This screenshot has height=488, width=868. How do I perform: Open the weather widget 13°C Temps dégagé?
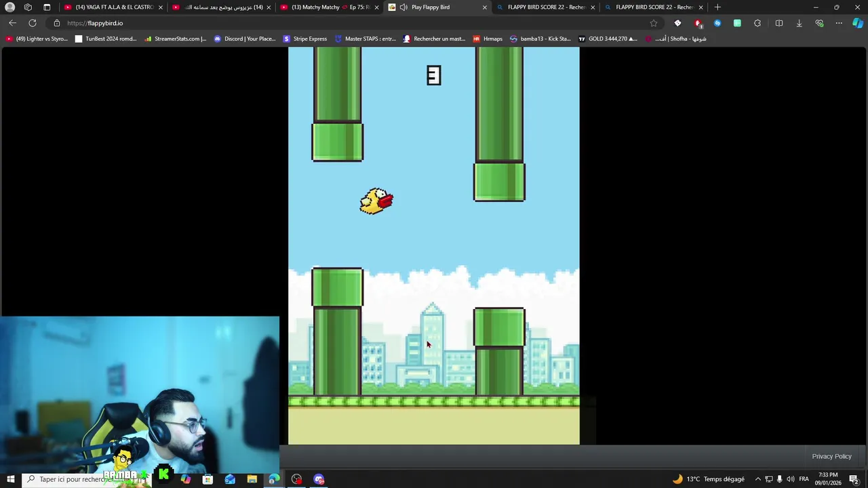[x=708, y=479]
